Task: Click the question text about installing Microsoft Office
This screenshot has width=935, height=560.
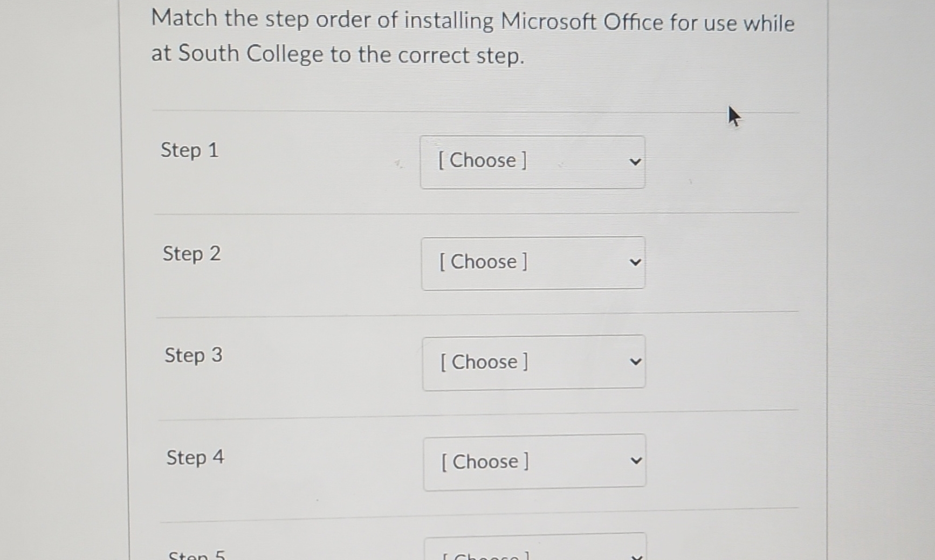Action: click(x=473, y=37)
